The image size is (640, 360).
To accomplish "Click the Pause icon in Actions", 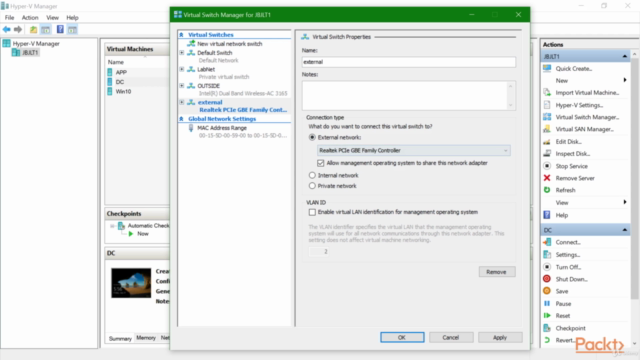I will (547, 303).
